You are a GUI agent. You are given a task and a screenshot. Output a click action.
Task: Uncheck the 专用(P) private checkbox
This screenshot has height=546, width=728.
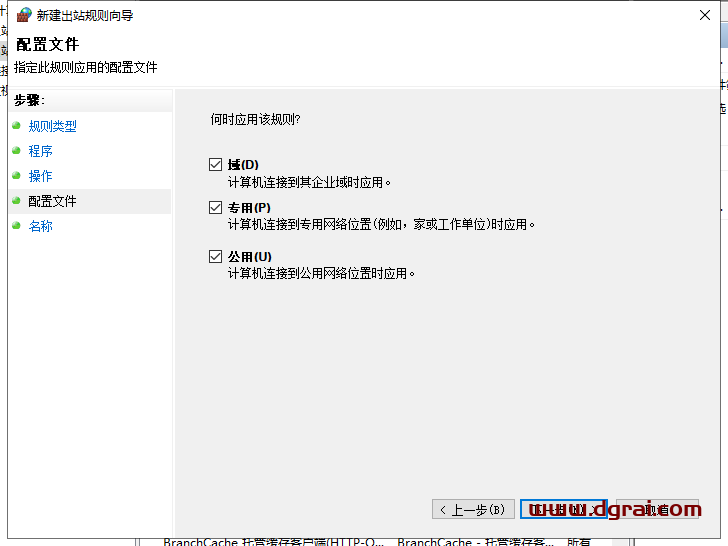(x=215, y=207)
